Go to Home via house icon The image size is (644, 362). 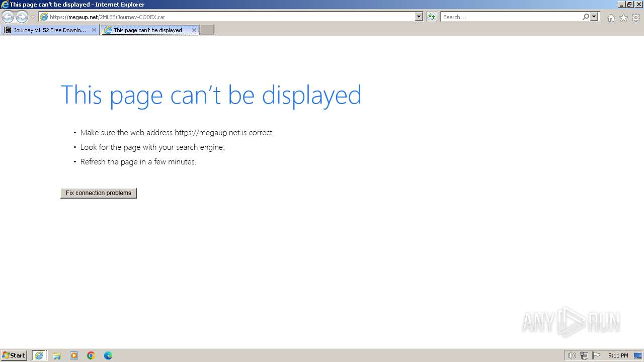[611, 18]
